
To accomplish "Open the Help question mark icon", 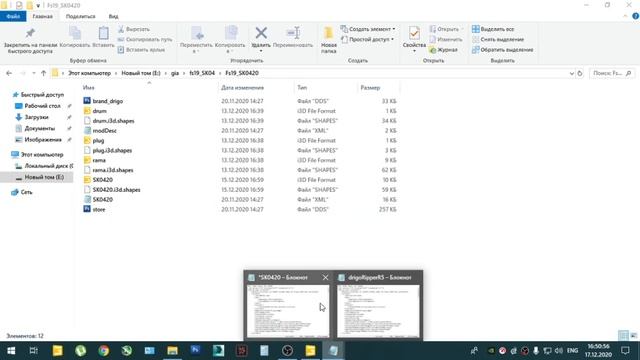I will point(636,16).
